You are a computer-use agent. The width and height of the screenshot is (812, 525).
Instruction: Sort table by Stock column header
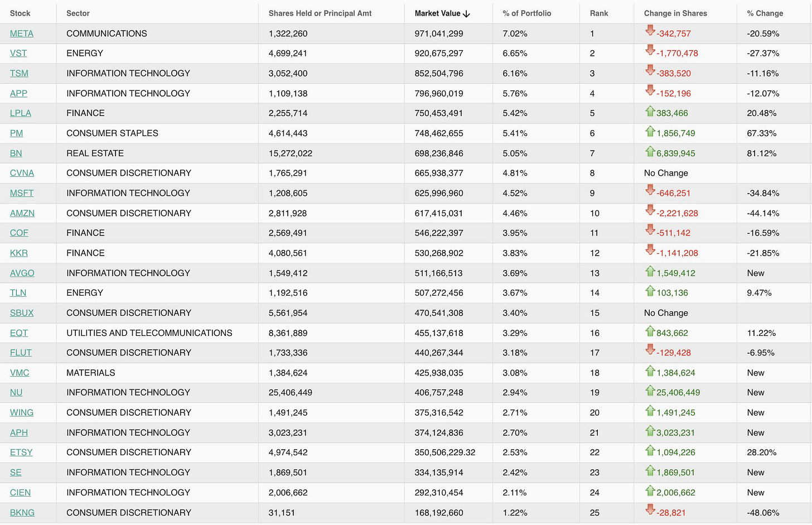tap(20, 13)
